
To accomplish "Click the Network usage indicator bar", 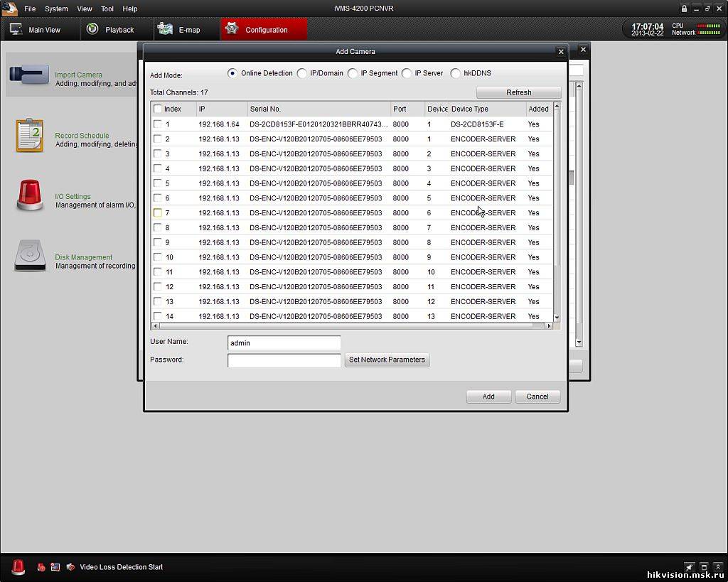I will coord(709,33).
